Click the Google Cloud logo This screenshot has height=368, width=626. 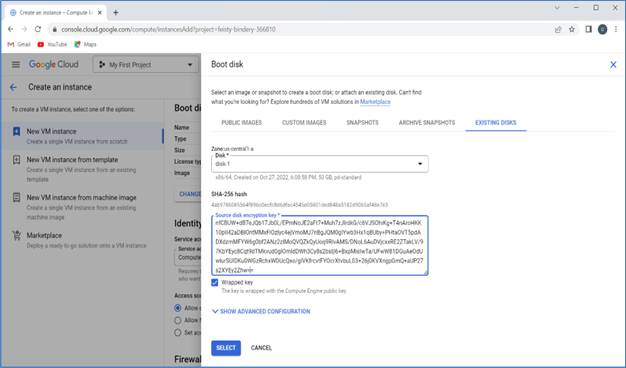click(53, 65)
